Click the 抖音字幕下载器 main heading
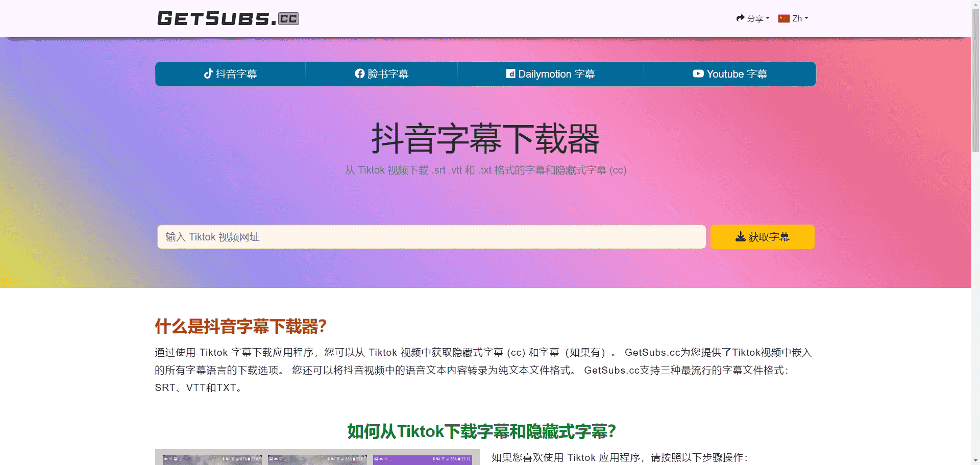 click(485, 139)
